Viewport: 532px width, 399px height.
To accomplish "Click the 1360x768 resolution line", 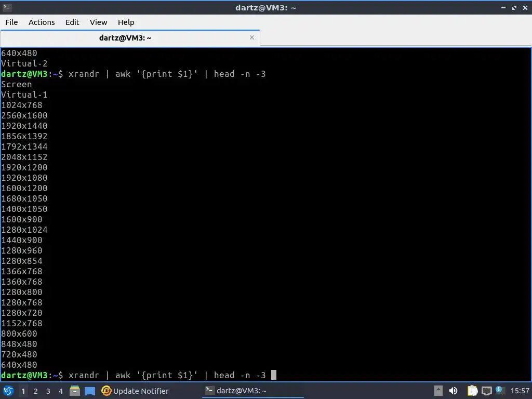I will coord(22,282).
